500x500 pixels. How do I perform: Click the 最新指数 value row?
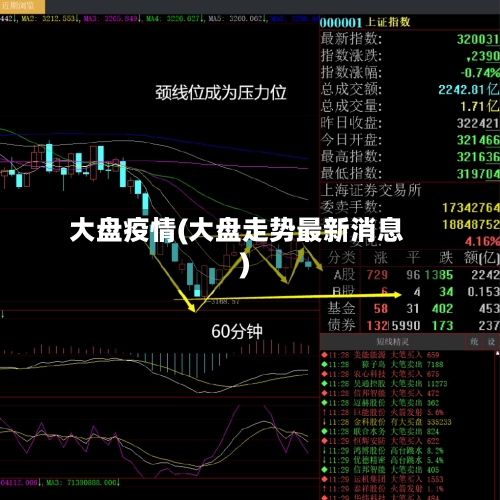point(410,39)
